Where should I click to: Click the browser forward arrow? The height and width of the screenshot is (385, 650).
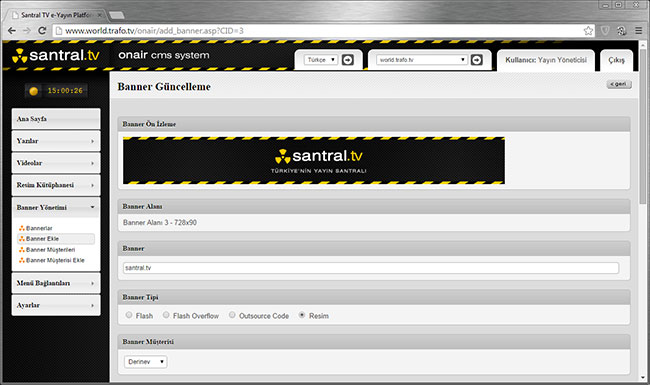point(27,31)
